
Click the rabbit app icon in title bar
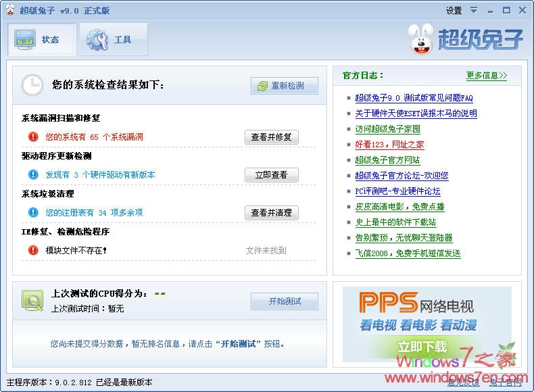click(x=10, y=10)
